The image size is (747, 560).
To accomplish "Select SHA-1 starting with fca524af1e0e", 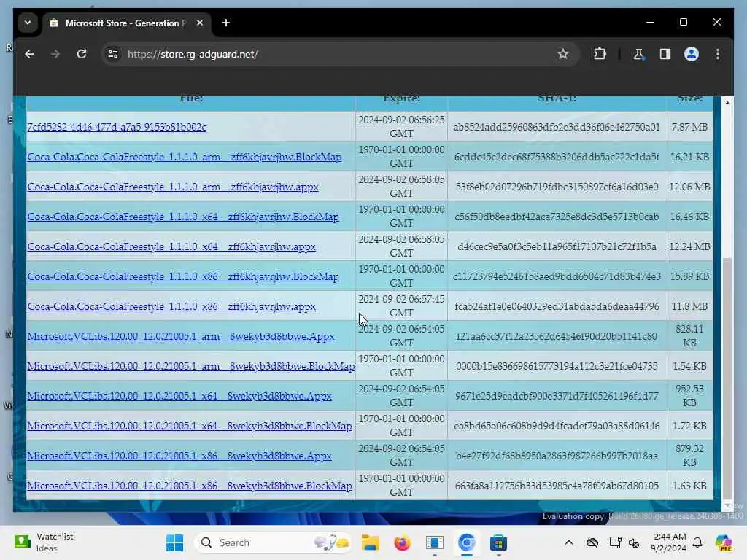I will tap(557, 307).
